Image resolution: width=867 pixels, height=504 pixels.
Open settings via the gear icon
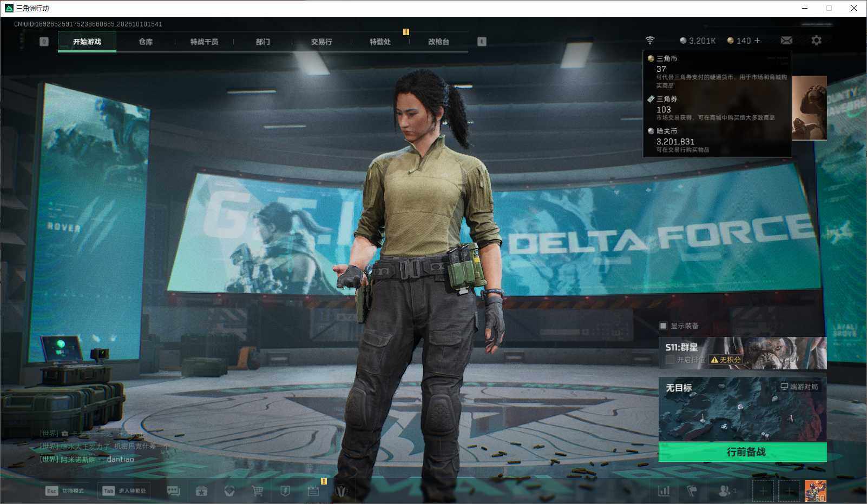point(816,41)
